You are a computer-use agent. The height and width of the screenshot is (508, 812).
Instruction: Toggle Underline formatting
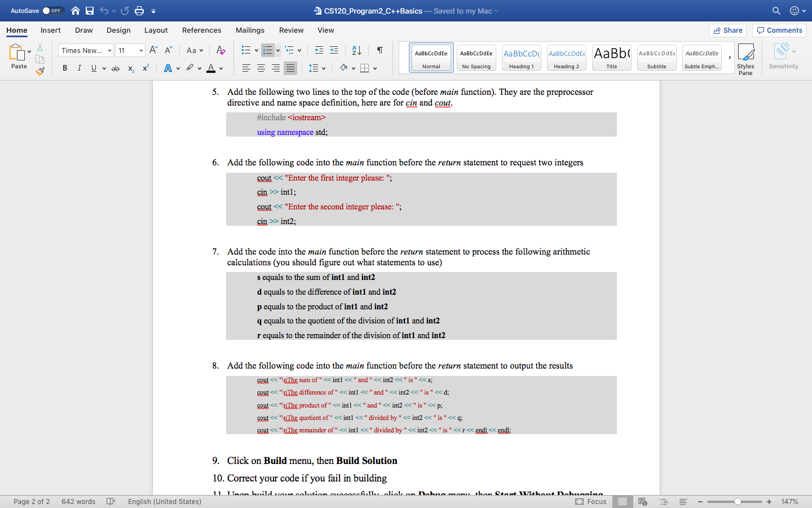tap(94, 68)
